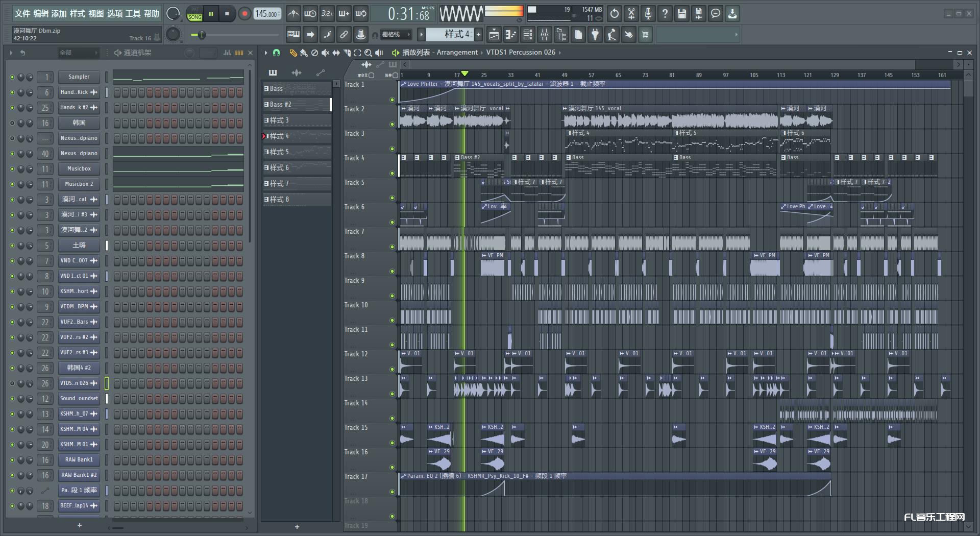Open the 全部 channel filter dropdown
This screenshot has width=980, height=536.
(x=78, y=53)
